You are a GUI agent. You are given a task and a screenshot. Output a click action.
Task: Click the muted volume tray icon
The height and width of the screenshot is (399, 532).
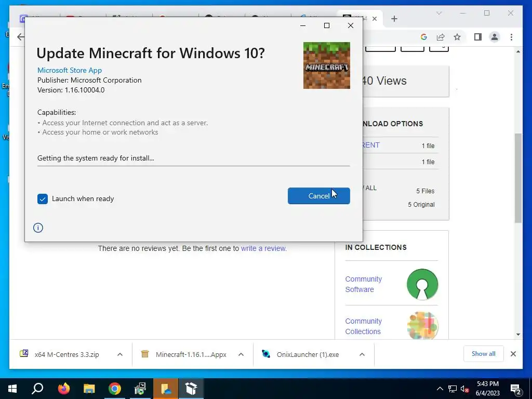465,389
